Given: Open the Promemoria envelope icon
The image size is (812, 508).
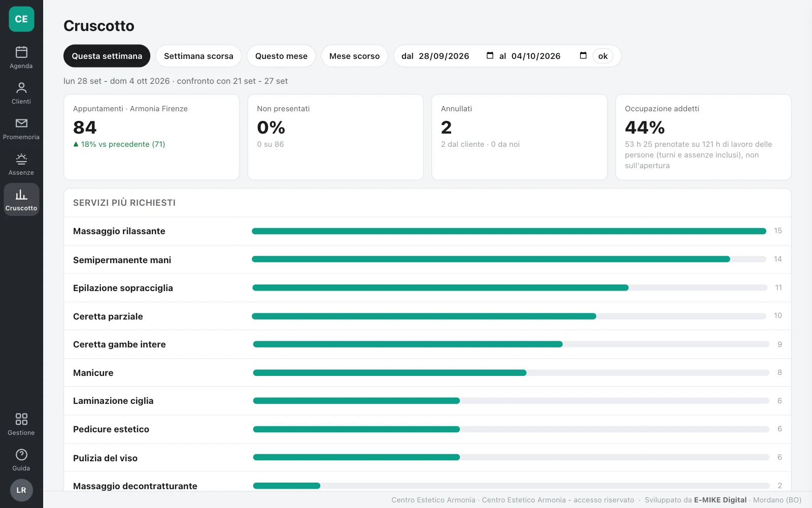Looking at the screenshot, I should coord(21,123).
